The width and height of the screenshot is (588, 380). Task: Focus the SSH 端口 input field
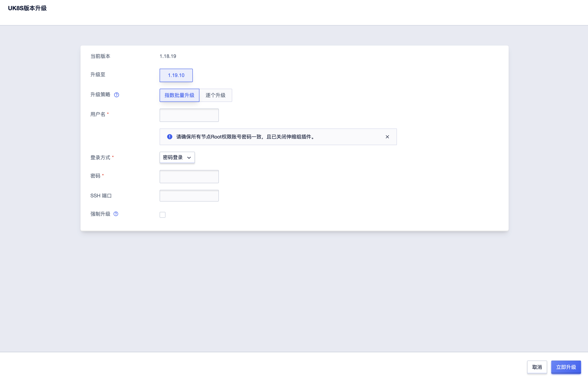(x=189, y=196)
